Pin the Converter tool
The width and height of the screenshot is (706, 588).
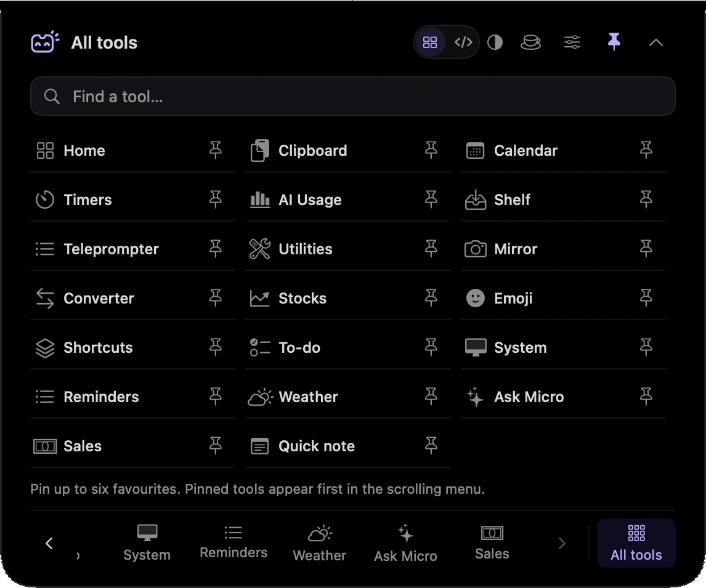point(216,298)
